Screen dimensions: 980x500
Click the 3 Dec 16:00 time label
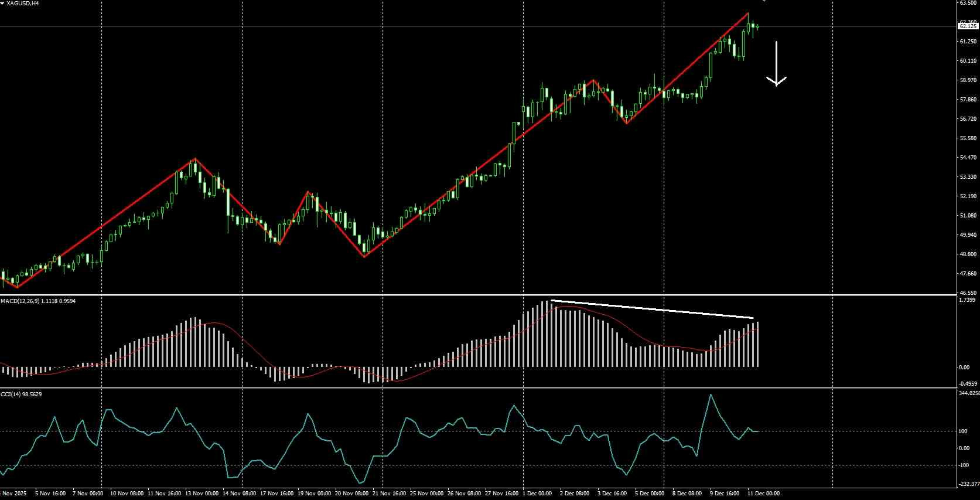[x=612, y=494]
